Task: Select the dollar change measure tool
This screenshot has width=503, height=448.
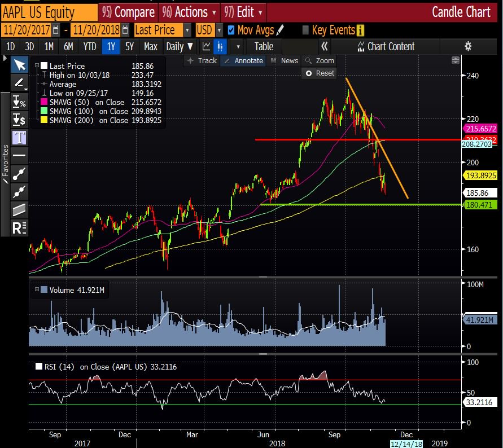Action: 19,119
